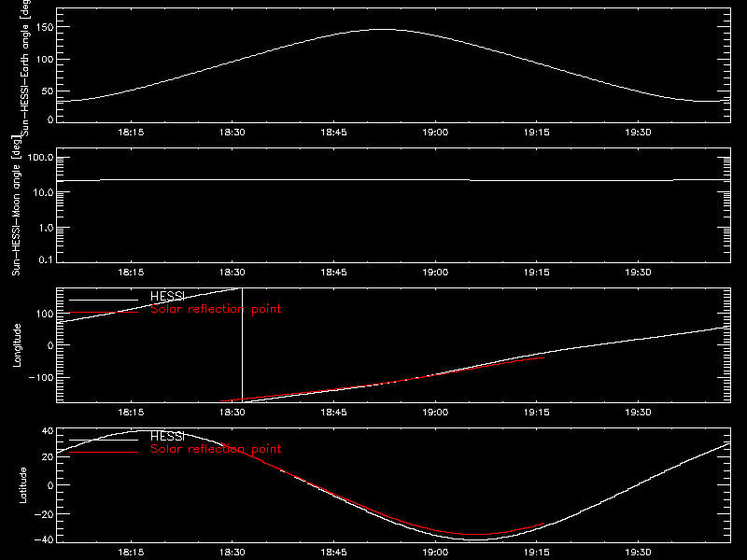Click 18:30 label under Latitude plot
Viewport: 747px width, 560px height.
tap(232, 553)
